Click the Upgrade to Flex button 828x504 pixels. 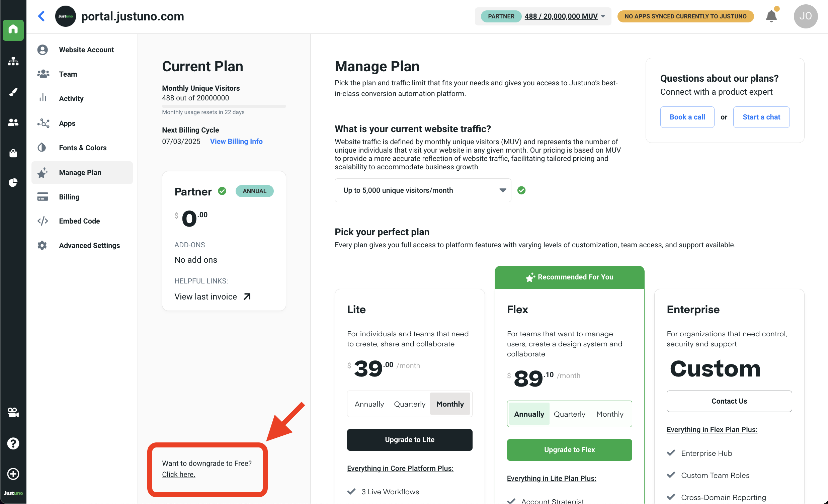pyautogui.click(x=569, y=449)
